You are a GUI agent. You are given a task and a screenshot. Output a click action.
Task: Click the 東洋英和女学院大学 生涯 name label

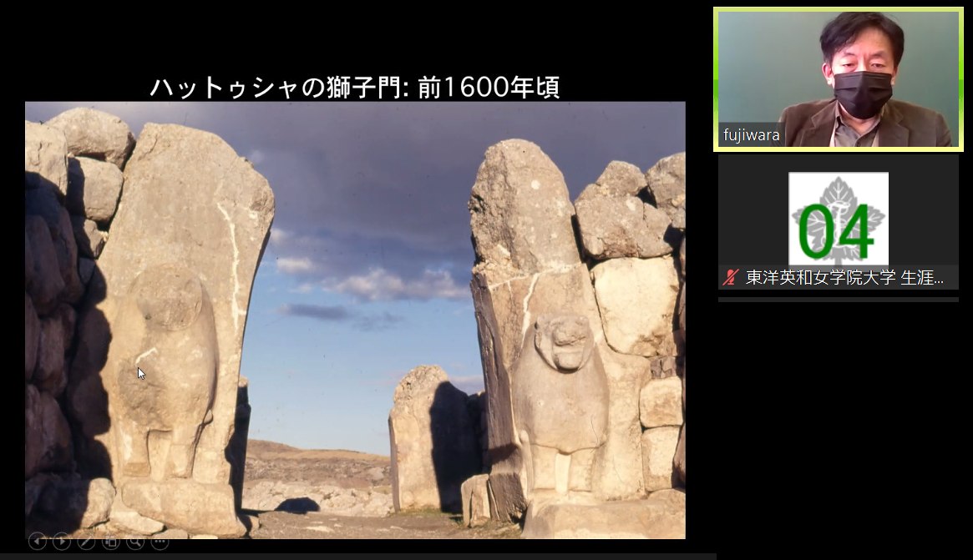844,278
